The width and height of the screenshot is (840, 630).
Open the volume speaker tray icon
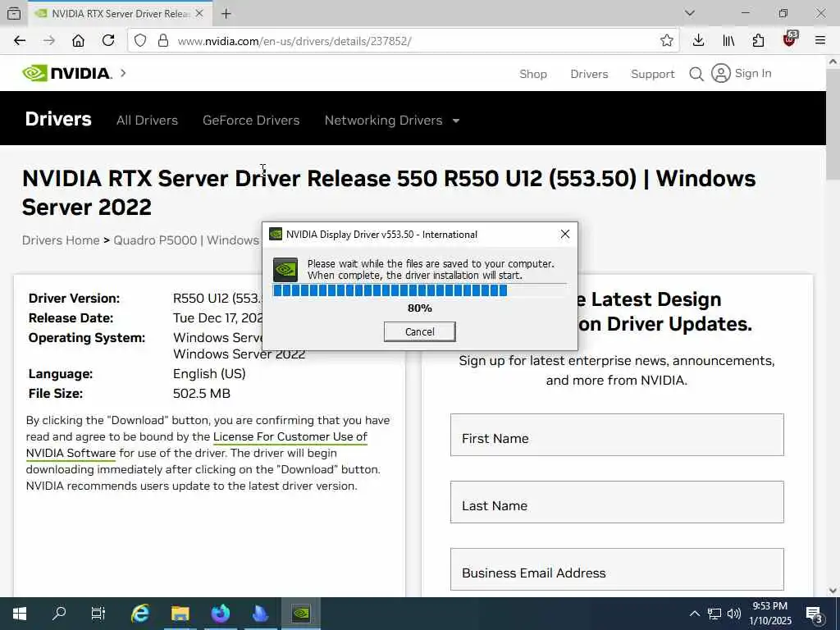(x=733, y=614)
